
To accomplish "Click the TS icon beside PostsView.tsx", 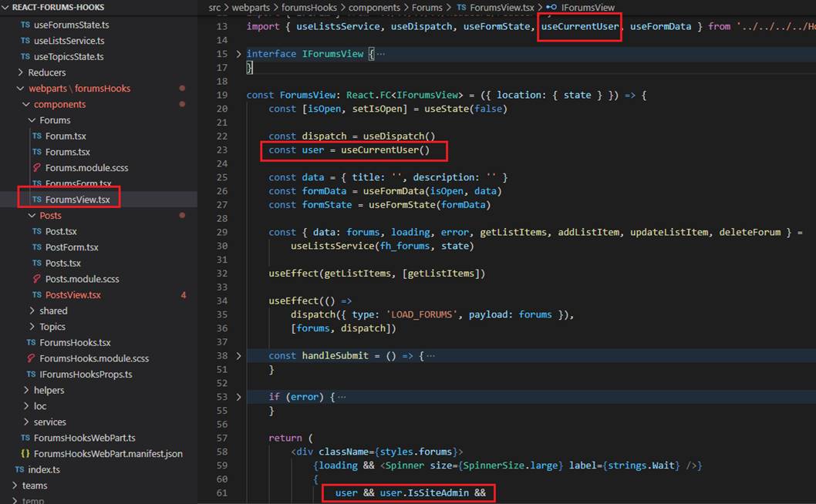I will (37, 295).
